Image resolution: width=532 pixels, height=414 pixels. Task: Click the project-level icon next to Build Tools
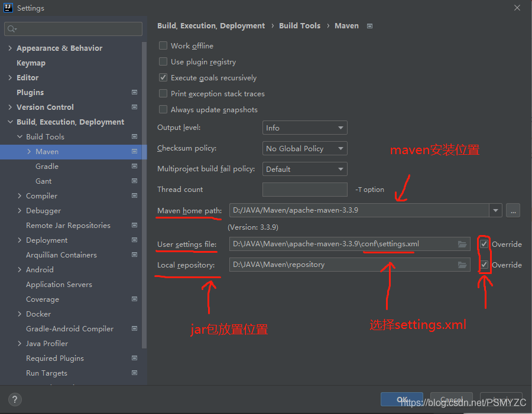pyautogui.click(x=134, y=136)
